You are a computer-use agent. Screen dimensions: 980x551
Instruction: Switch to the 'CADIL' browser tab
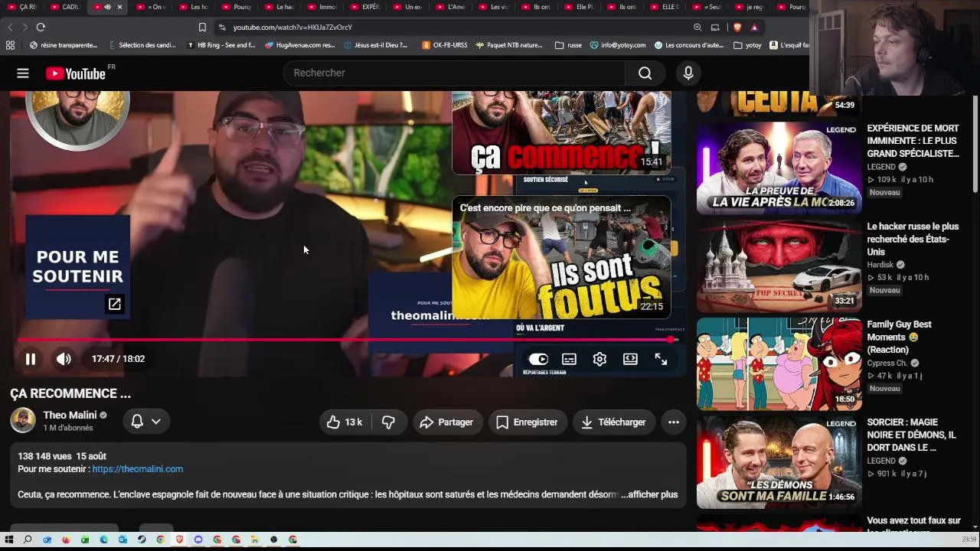(x=66, y=7)
